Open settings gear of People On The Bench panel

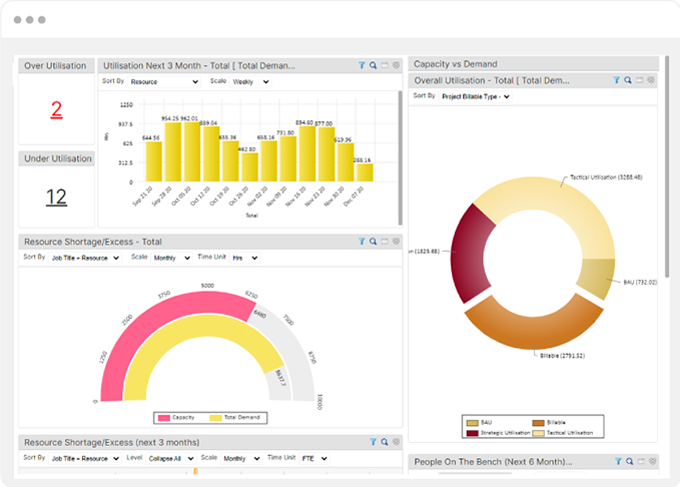(x=653, y=461)
